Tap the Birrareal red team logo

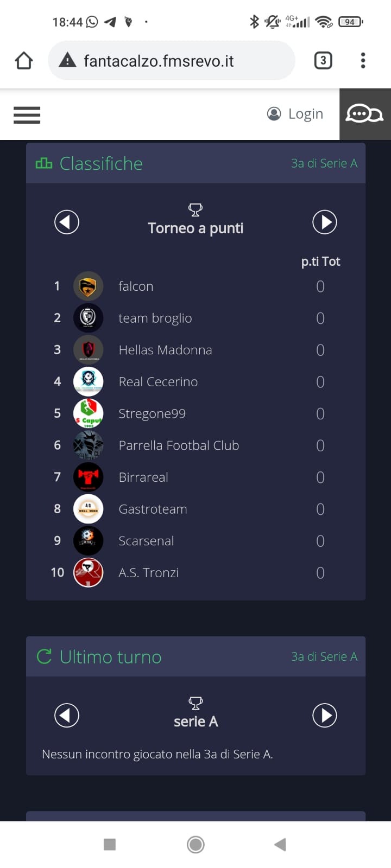[x=88, y=477]
